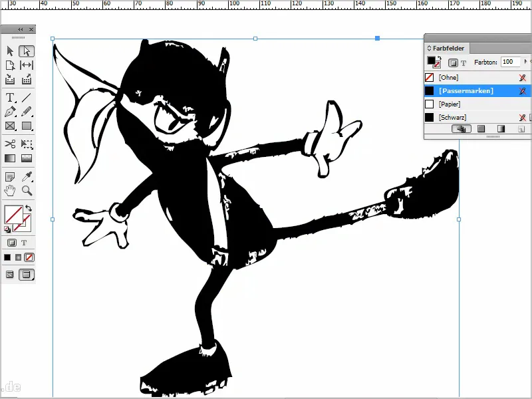
Task: Select the black arrow Selection tool
Action: pos(10,51)
